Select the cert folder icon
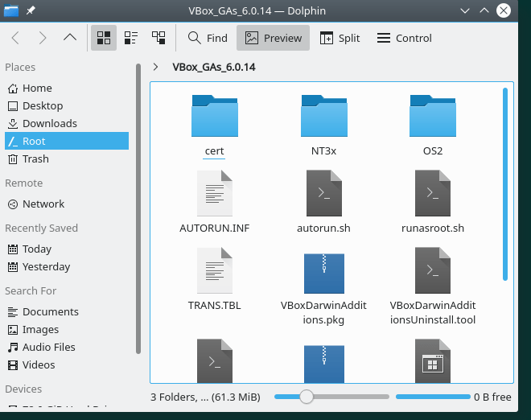Image resolution: width=531 pixels, height=420 pixels. [x=215, y=116]
